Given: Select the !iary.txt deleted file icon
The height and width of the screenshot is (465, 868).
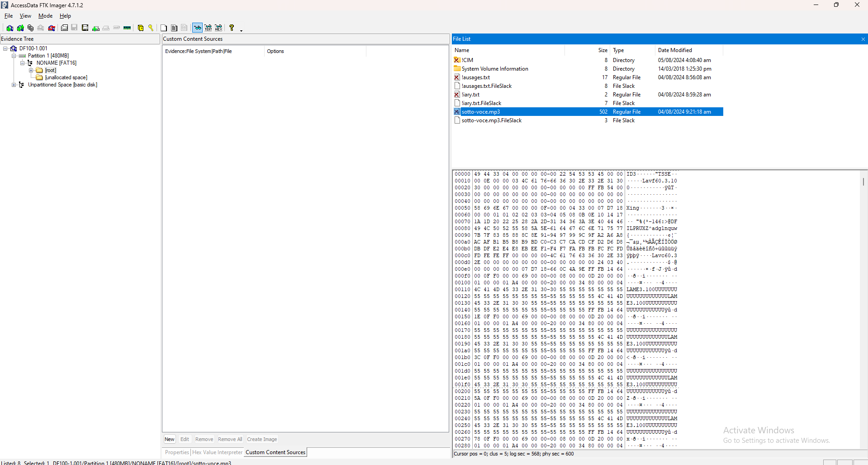Looking at the screenshot, I should (x=457, y=95).
